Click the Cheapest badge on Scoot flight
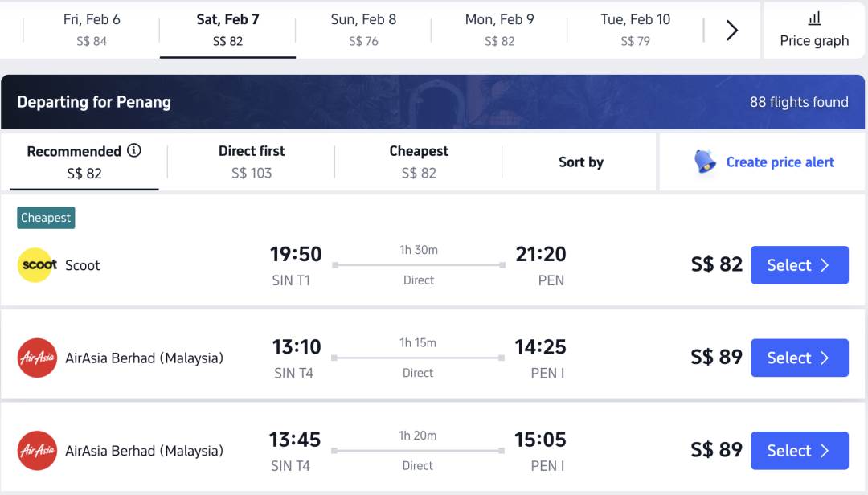 point(46,218)
